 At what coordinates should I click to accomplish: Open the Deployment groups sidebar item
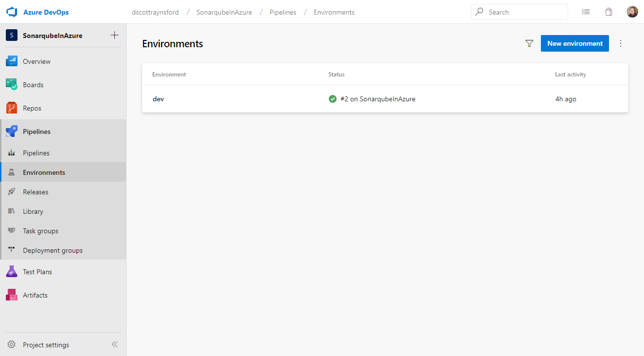tap(63, 250)
